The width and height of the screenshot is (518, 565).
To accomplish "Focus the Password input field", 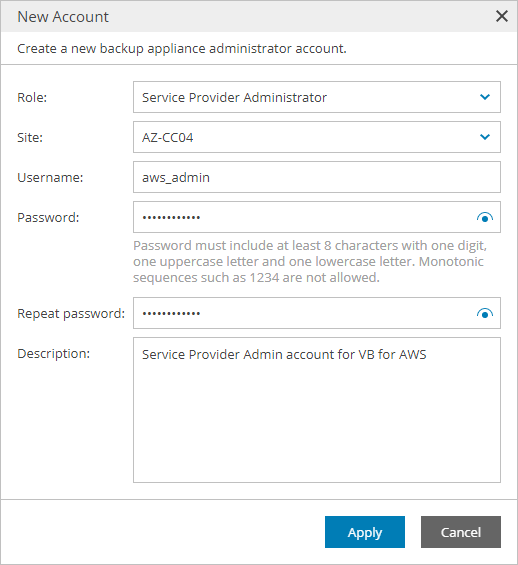I will click(317, 217).
